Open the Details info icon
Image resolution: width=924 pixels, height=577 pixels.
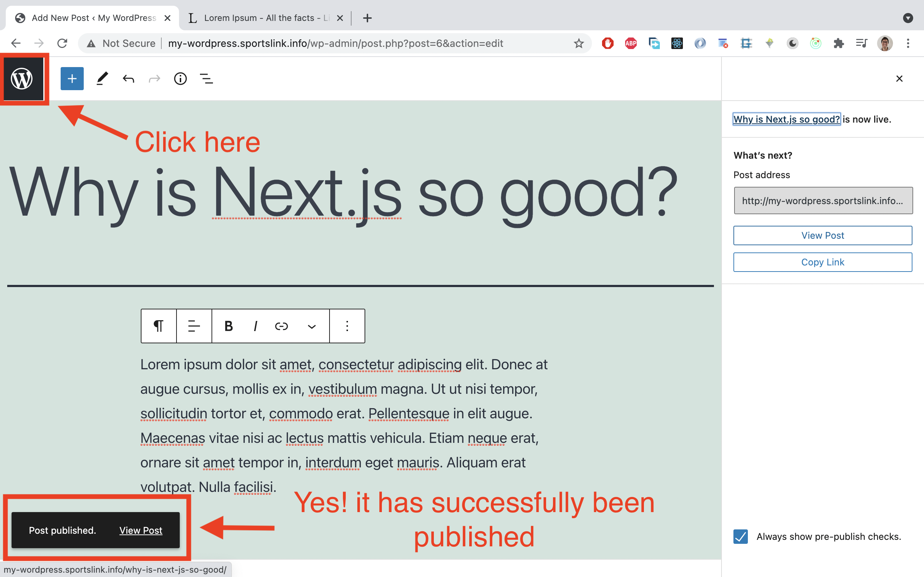point(180,79)
